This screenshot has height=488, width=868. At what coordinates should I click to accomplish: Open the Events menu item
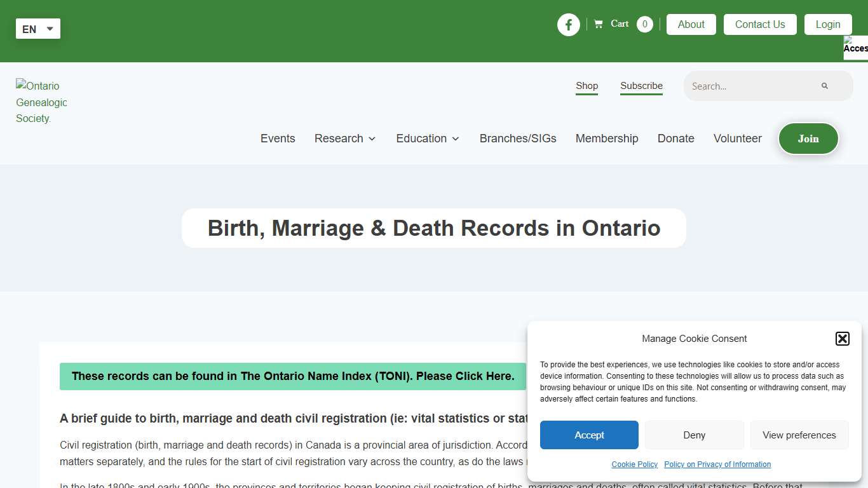(278, 138)
